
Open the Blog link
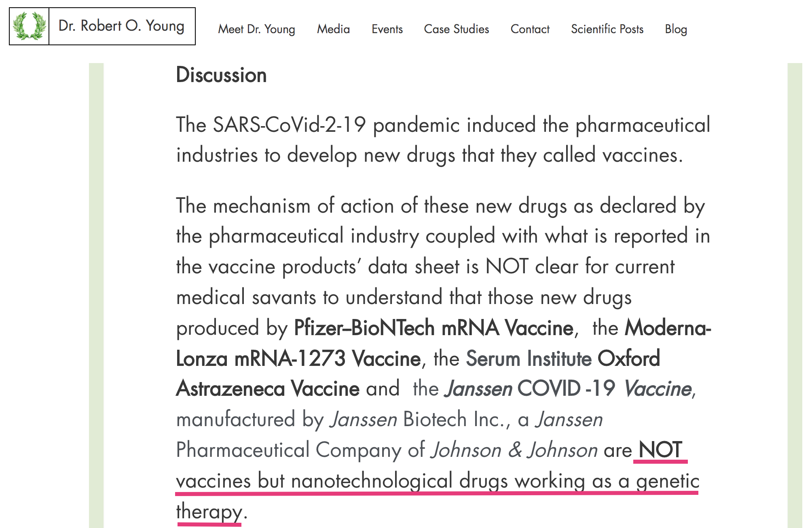pos(676,29)
